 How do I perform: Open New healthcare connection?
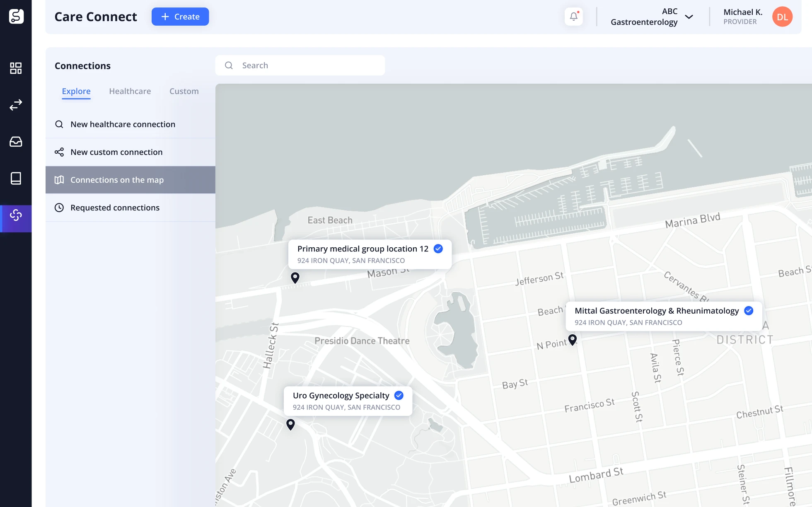(x=123, y=124)
